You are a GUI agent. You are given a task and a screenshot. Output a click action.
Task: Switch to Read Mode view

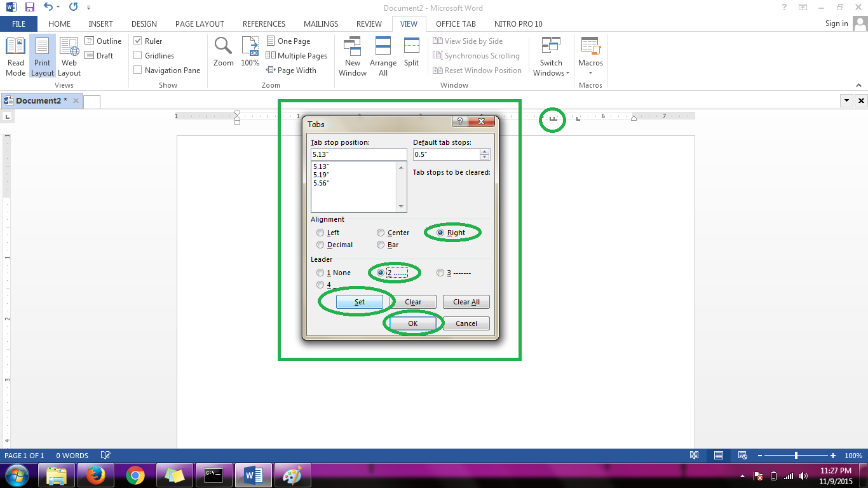[x=15, y=55]
